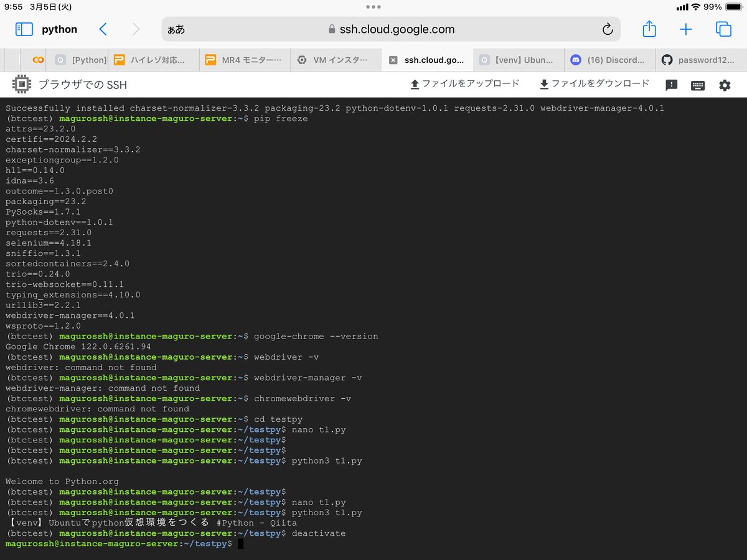Show the all tabs overview
The height and width of the screenshot is (560, 747).
pos(723,29)
